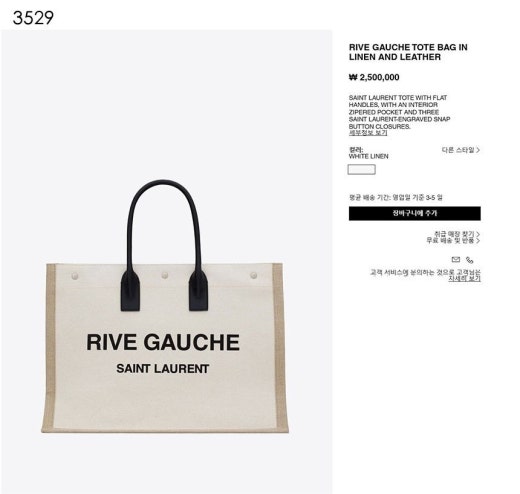This screenshot has height=494, width=520.
Task: Expand 무료 배송 및 반품 info
Action: tap(453, 240)
